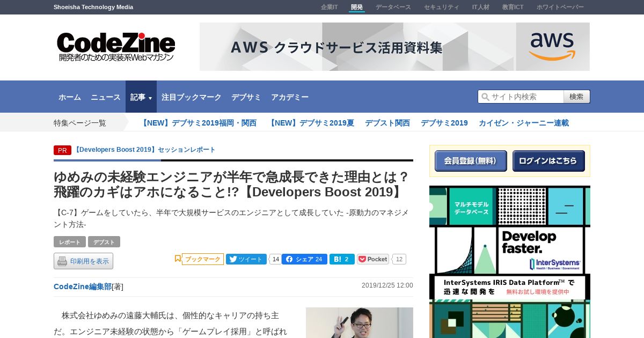Screen dimensions: 644x338
Task: Click the printer icon in print button
Action: coord(62,261)
